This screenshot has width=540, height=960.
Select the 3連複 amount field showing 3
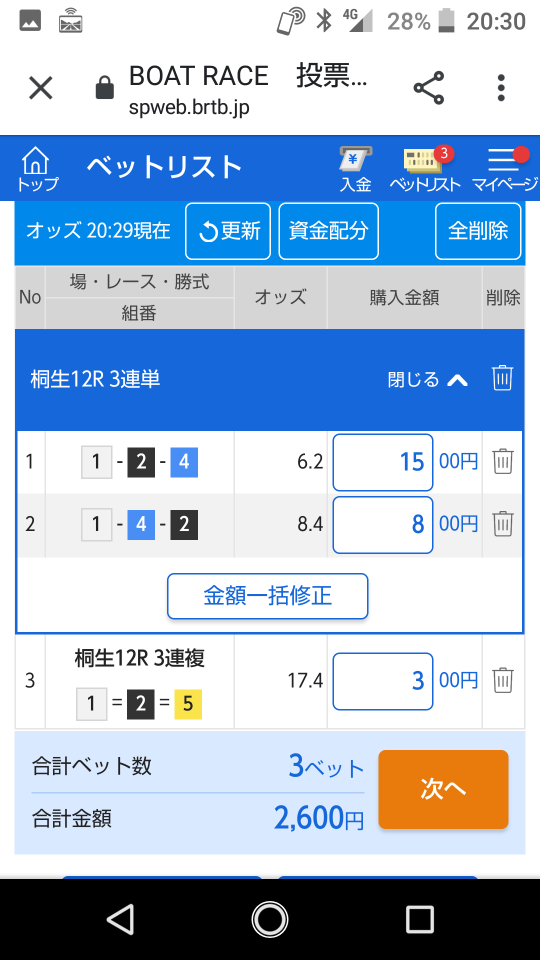[383, 681]
